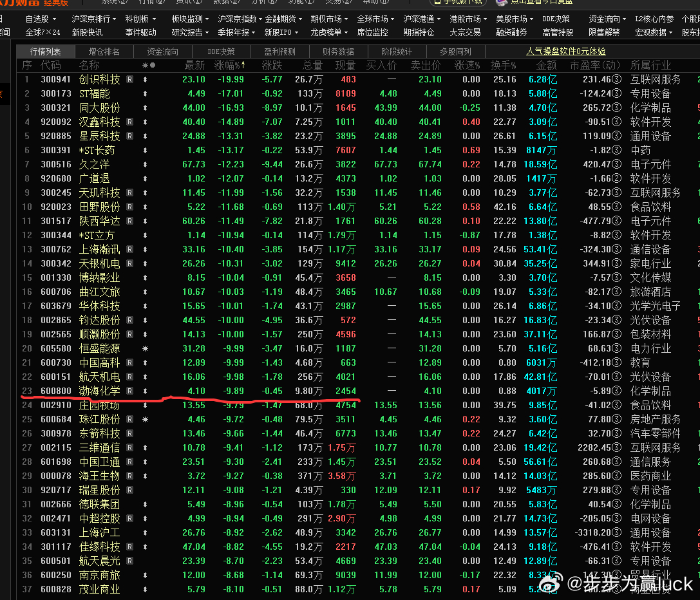Screen dimensions: 700x600
Task: Click the up-down marker icon for 博纳影业
Action: [145, 277]
